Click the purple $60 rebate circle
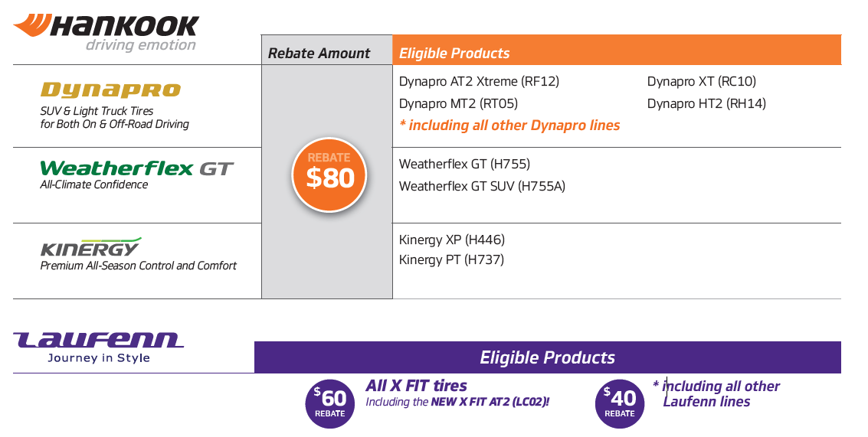 coord(330,404)
